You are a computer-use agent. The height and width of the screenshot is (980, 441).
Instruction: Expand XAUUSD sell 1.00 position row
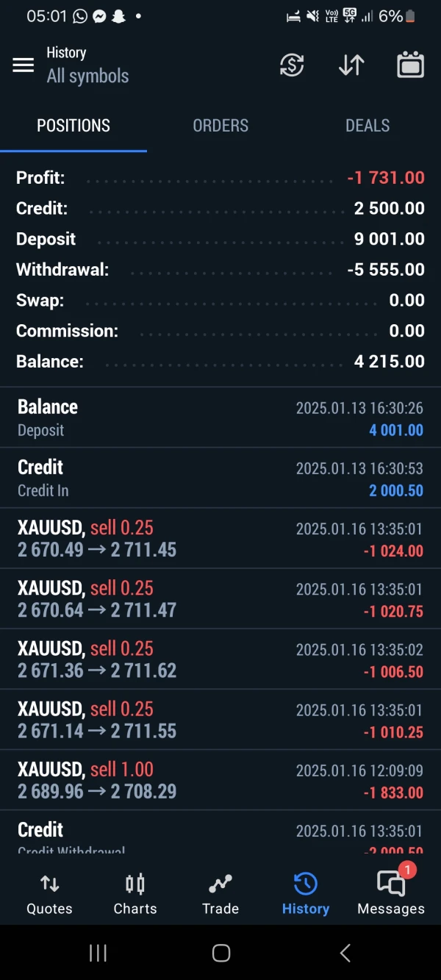220,780
